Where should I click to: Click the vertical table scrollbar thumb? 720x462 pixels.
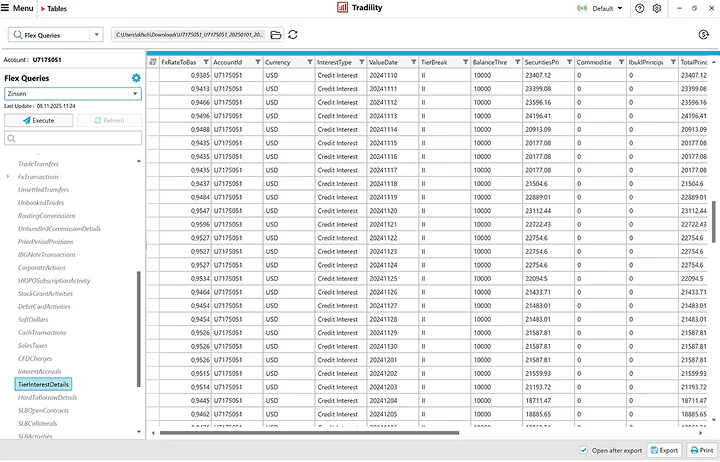pyautogui.click(x=714, y=221)
